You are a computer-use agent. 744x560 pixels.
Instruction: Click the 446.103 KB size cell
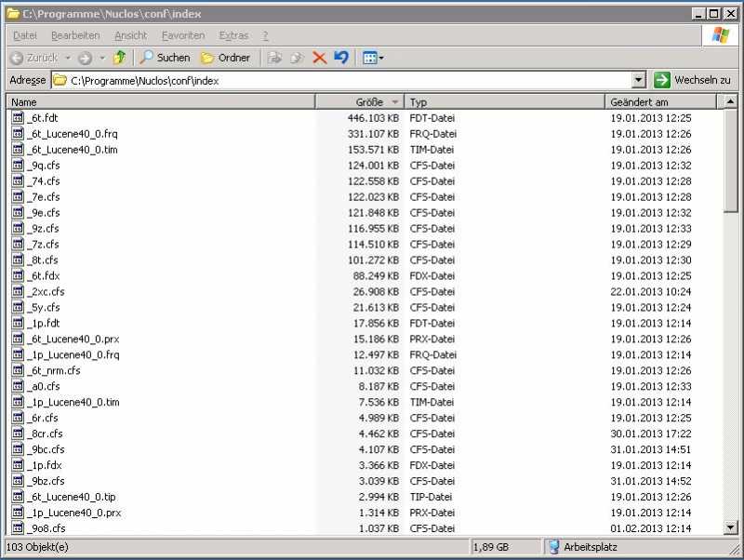(x=374, y=118)
